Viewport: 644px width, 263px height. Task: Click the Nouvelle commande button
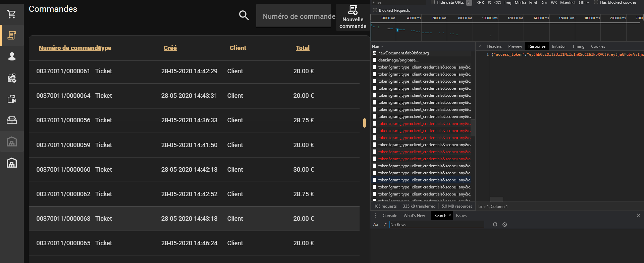[353, 17]
